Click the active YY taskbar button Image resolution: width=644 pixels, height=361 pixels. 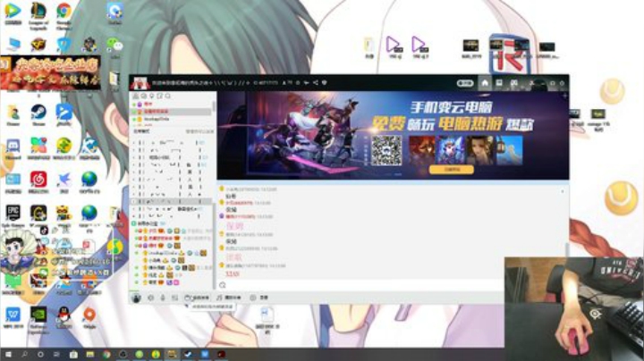tap(172, 355)
